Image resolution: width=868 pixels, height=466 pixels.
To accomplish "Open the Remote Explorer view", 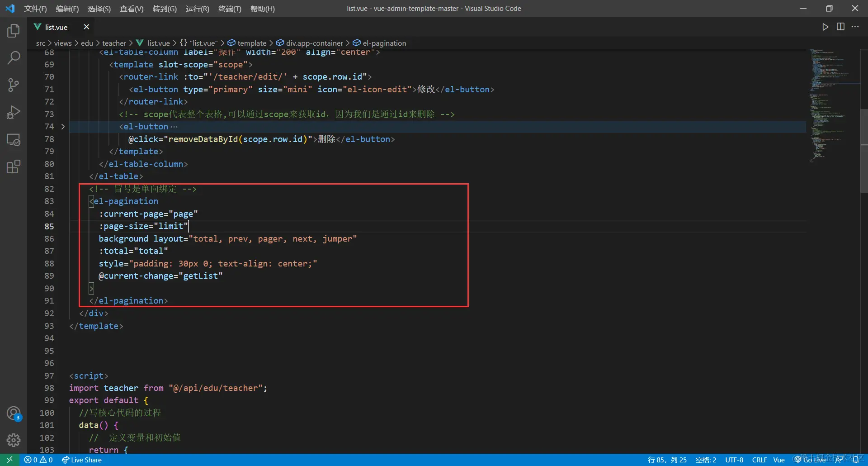I will tap(14, 140).
